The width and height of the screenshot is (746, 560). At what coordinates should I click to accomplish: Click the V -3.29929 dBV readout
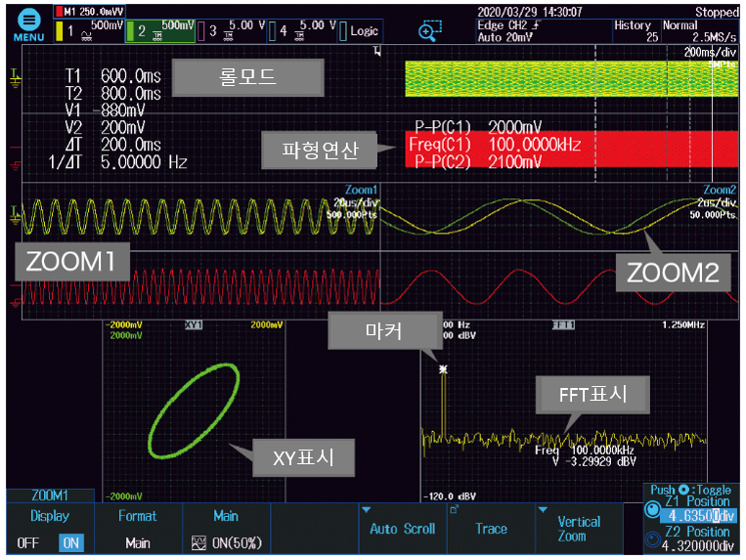pyautogui.click(x=593, y=461)
